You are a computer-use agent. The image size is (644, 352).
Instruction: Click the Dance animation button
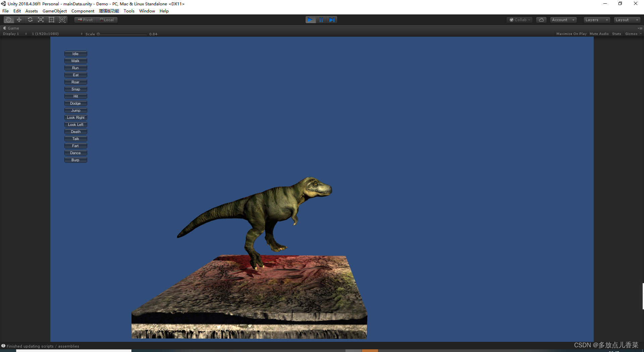click(75, 153)
